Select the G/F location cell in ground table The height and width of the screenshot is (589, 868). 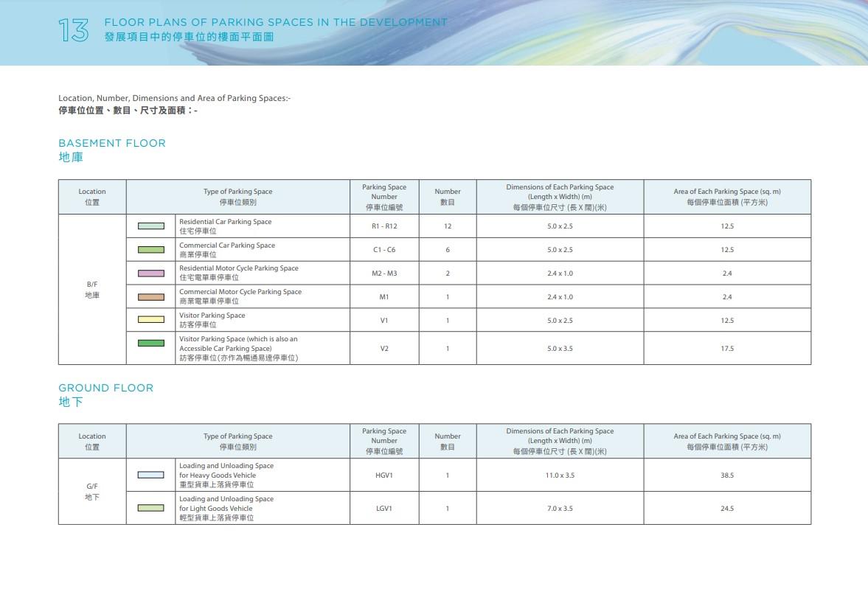pos(91,490)
